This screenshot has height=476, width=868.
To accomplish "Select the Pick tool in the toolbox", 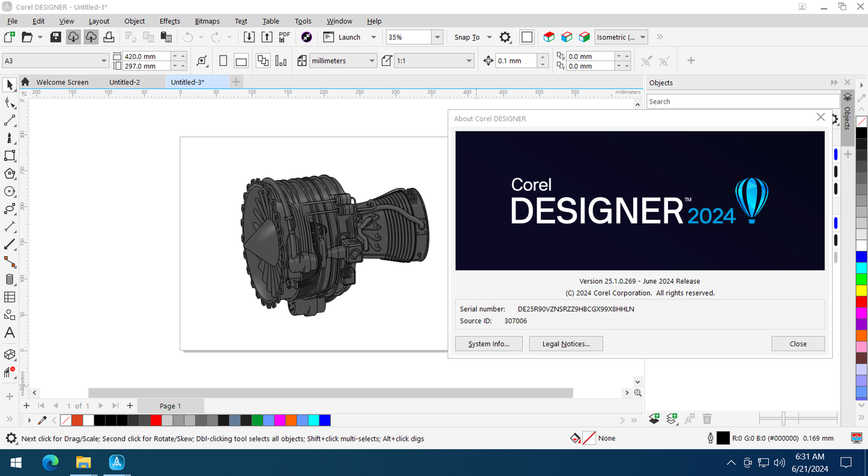I will click(9, 85).
